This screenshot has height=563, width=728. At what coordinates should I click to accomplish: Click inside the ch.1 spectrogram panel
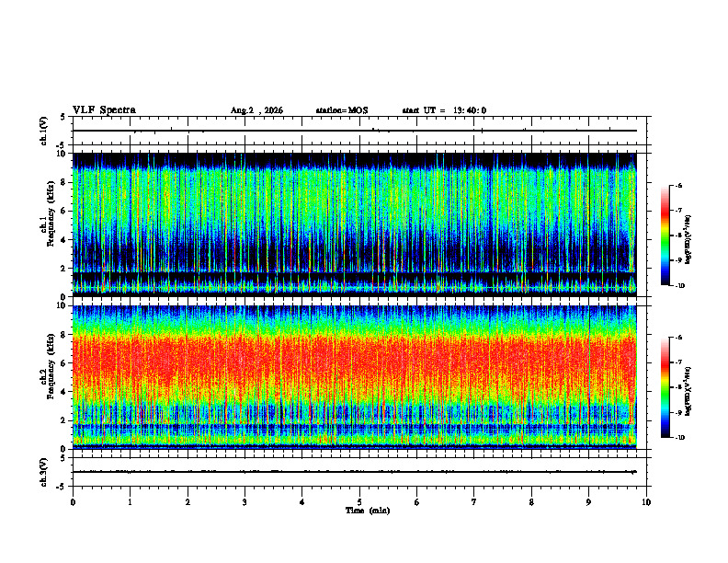(355, 224)
